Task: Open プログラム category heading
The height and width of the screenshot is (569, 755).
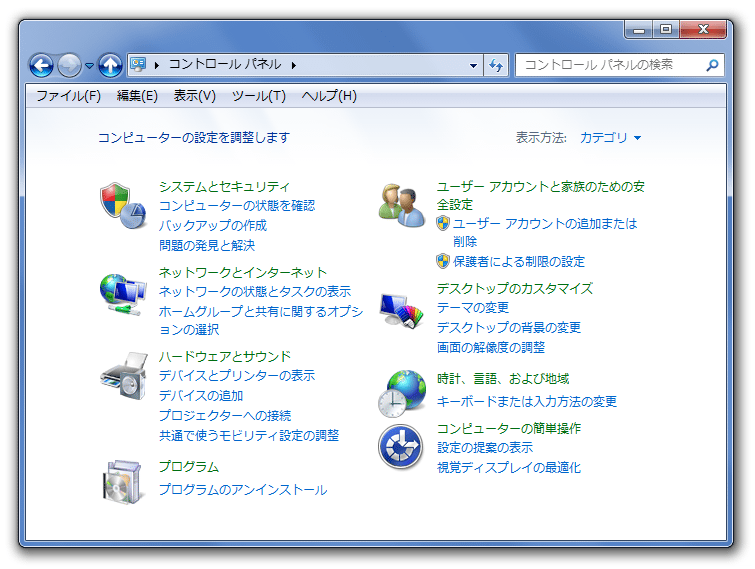Action: click(189, 466)
